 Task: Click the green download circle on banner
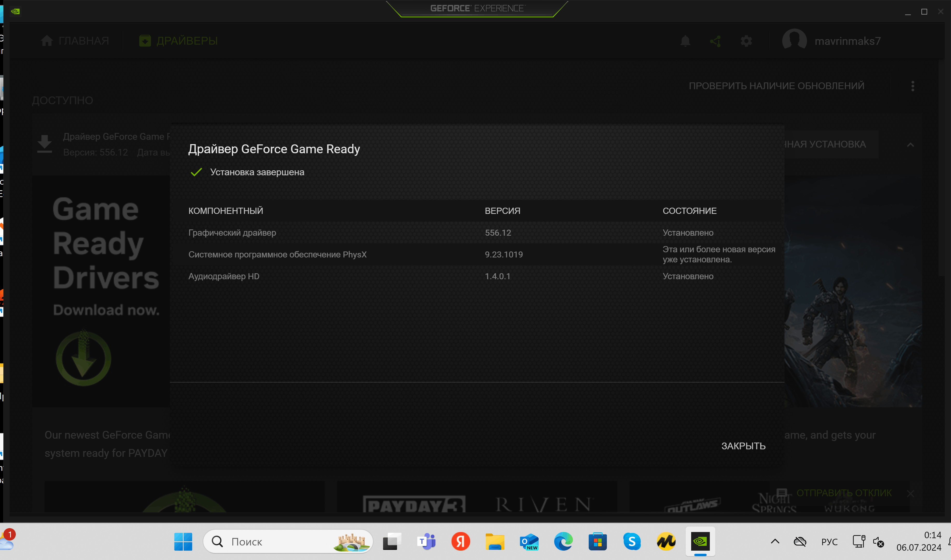(x=84, y=358)
